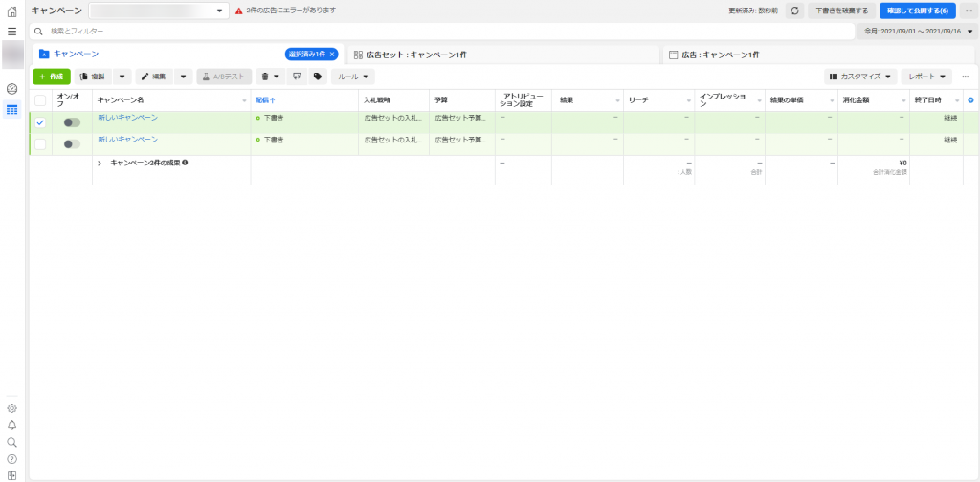The width and height of the screenshot is (980, 482).
Task: Open 新しいキャンペーン link in the checked row
Action: tap(127, 117)
